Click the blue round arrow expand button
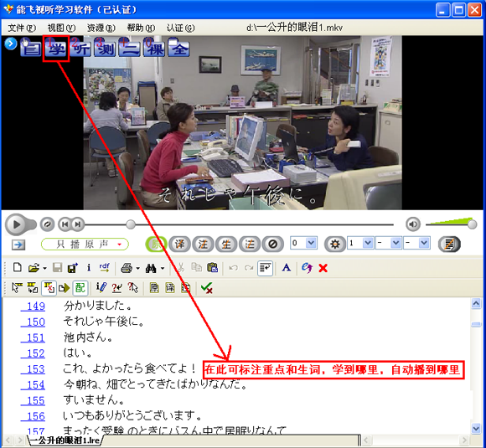Viewport: 486px width, 448px height. tap(11, 44)
